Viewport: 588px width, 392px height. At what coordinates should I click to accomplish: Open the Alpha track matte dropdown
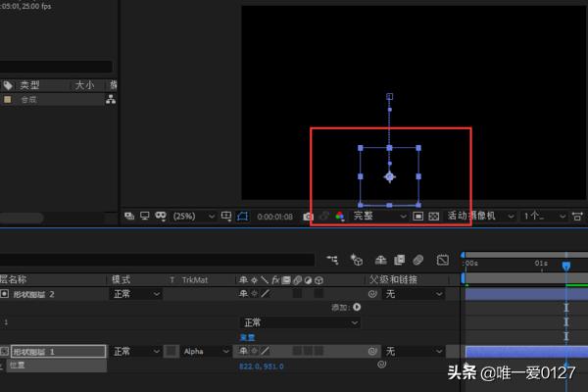(206, 351)
